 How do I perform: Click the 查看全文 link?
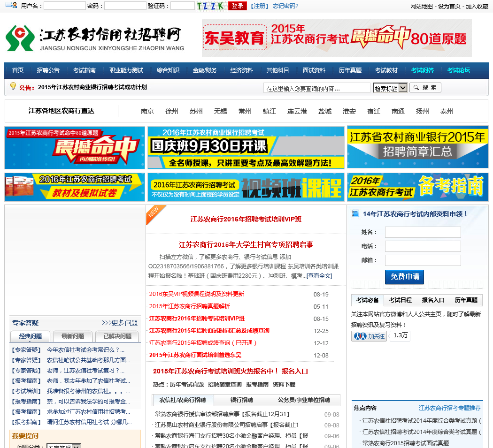319,275
